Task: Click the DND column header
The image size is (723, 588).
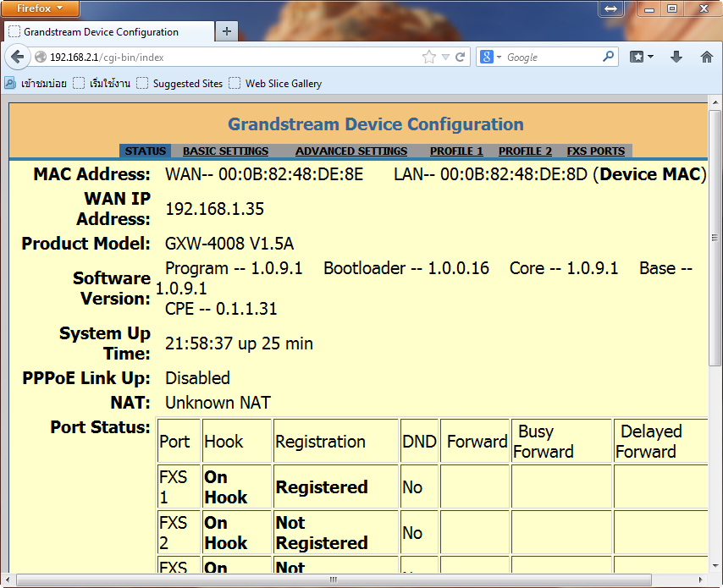Action: coord(419,441)
